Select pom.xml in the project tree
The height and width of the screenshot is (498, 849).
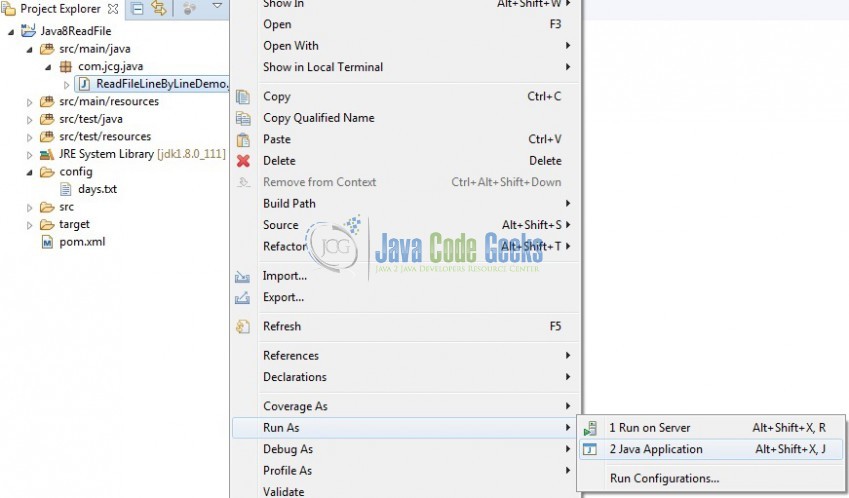tap(82, 242)
